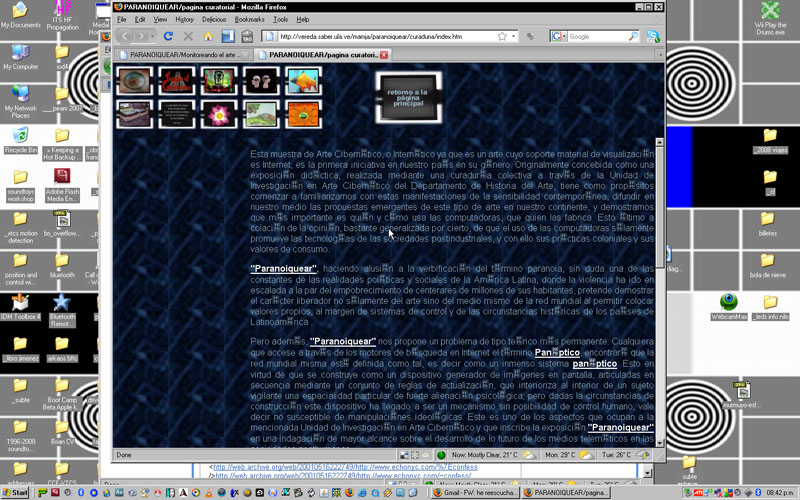Open IDM Toolbox 4 desktop icon
The width and height of the screenshot is (800, 500).
(x=20, y=307)
